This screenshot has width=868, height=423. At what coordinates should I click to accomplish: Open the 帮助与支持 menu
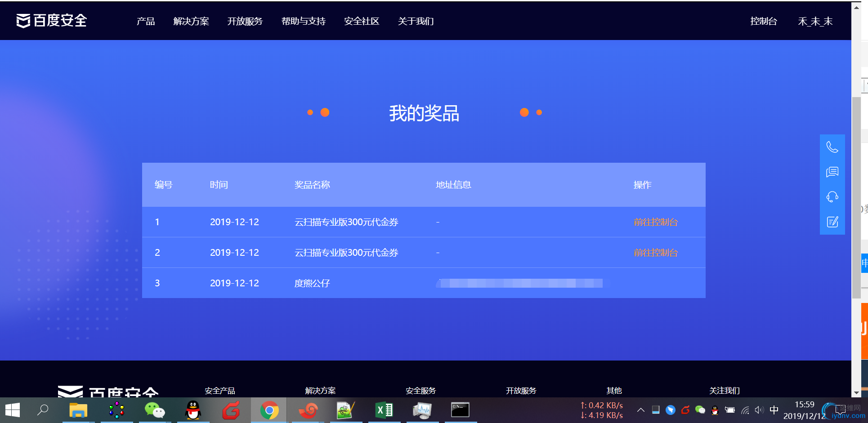tap(304, 21)
